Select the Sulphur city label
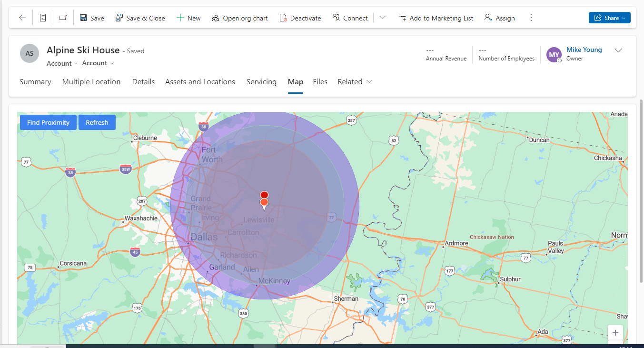This screenshot has width=644, height=348. coord(510,279)
